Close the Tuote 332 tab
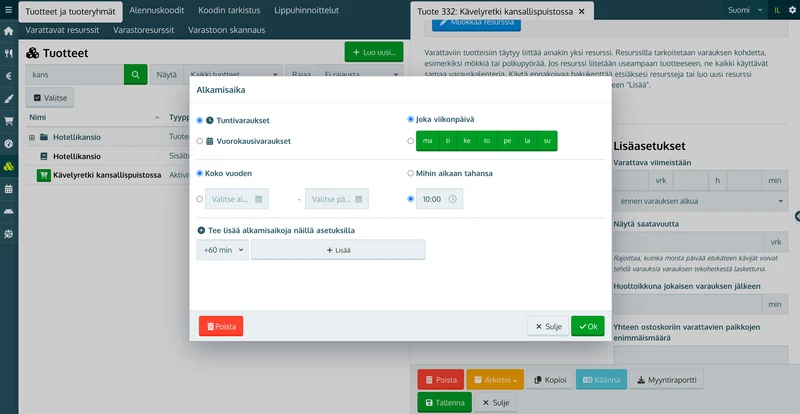Viewport: 800px width, 414px height. [581, 11]
